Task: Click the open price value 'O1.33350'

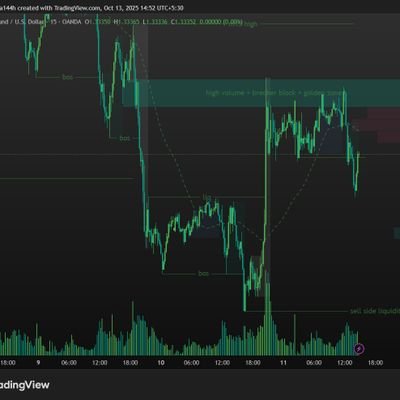Action: tap(97, 22)
